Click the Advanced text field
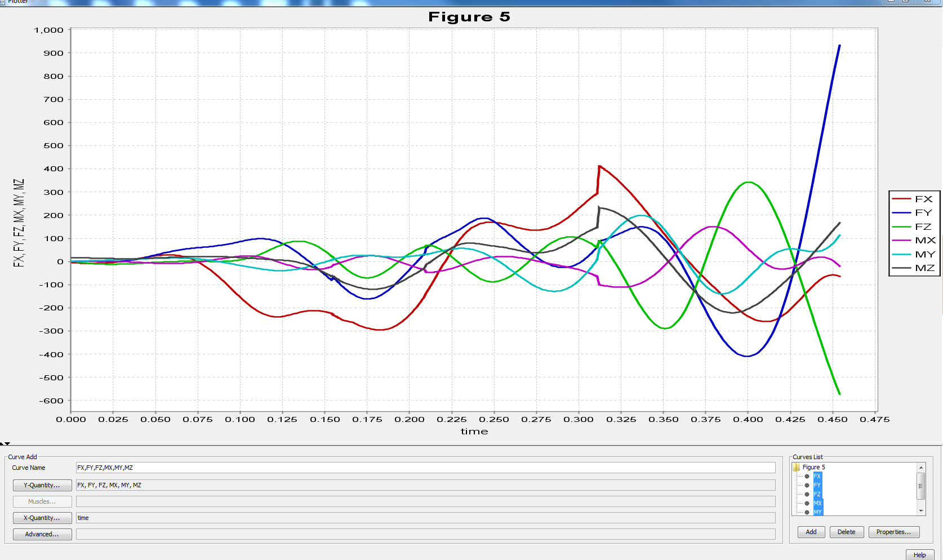The image size is (943, 560). [425, 534]
